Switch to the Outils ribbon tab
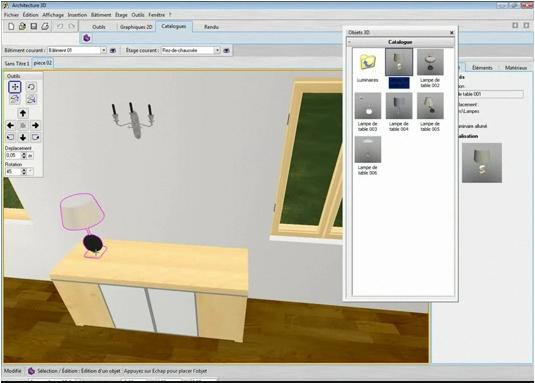This screenshot has width=535, height=383. pos(99,27)
